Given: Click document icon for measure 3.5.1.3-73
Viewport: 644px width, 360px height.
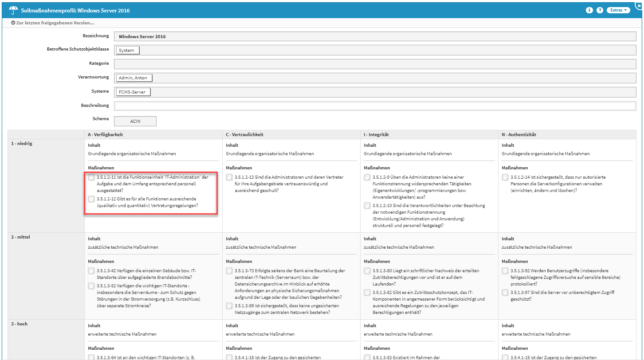Looking at the screenshot, I should click(229, 271).
